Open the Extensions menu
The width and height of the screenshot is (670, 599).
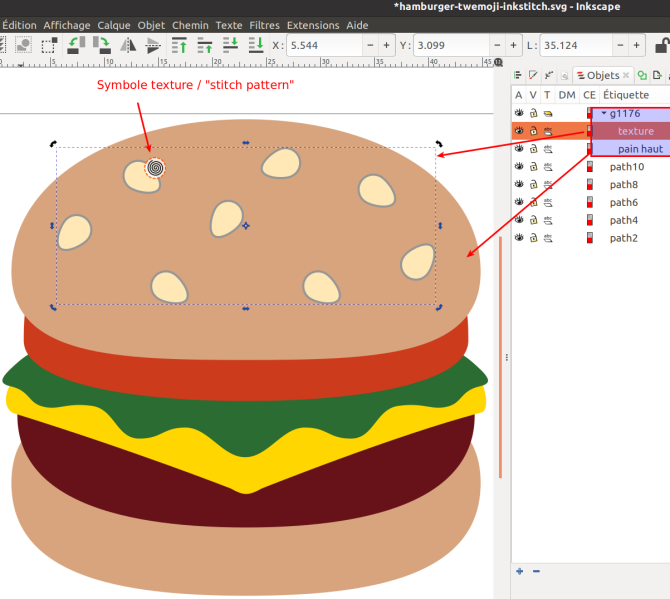click(313, 25)
